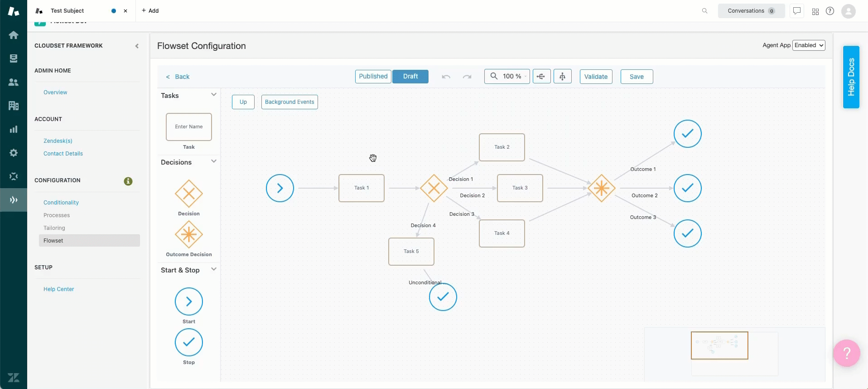Click the Save button
The image size is (868, 389).
point(637,77)
